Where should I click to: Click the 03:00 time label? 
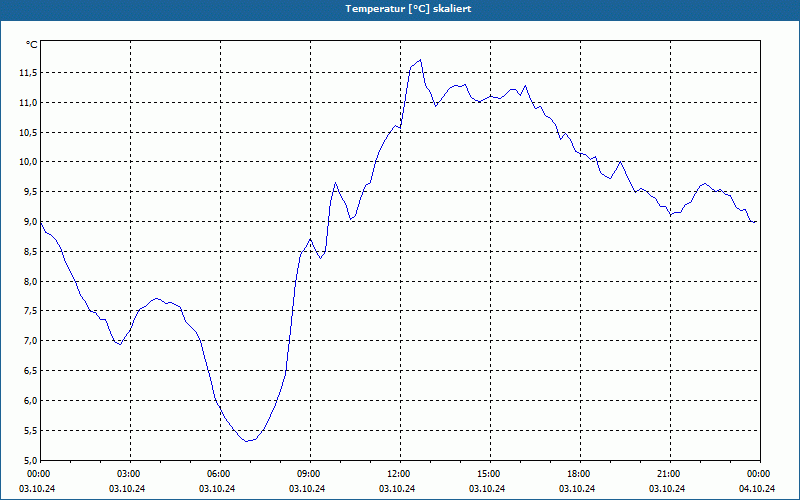(x=129, y=474)
